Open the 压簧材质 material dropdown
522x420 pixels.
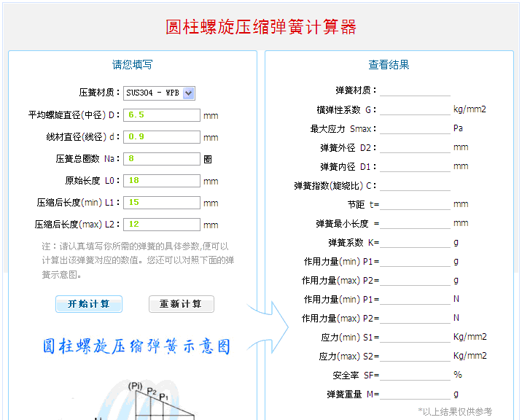159,93
